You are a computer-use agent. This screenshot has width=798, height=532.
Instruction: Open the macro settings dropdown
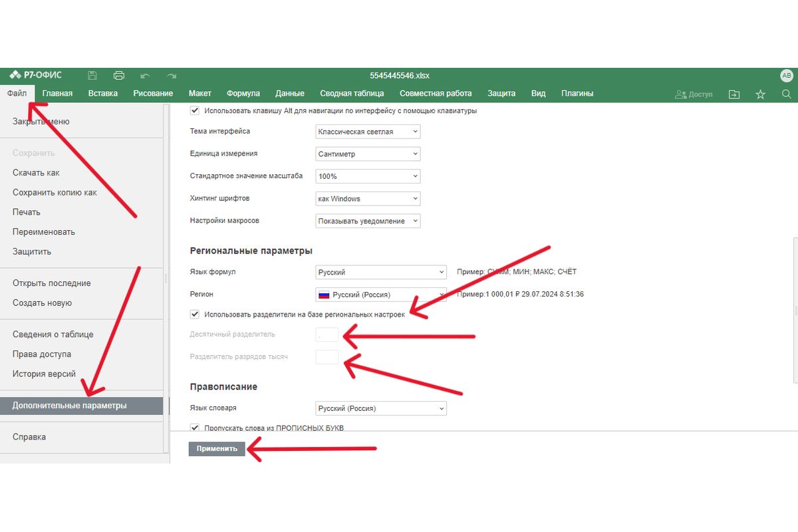[x=368, y=221]
